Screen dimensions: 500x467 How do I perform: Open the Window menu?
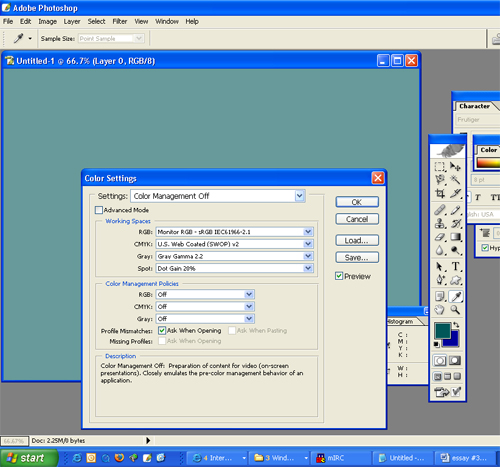(167, 21)
